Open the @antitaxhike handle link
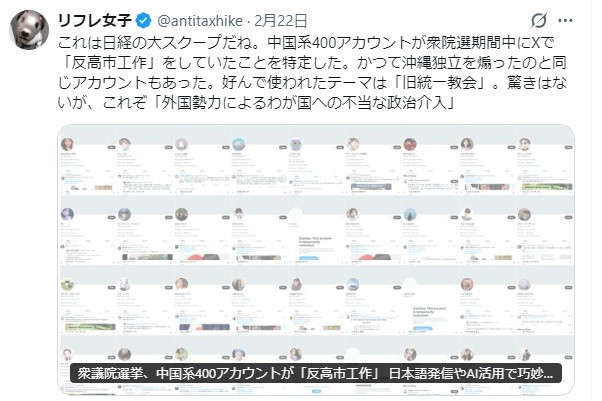Viewport: 602px width, 401px height. coord(200,21)
